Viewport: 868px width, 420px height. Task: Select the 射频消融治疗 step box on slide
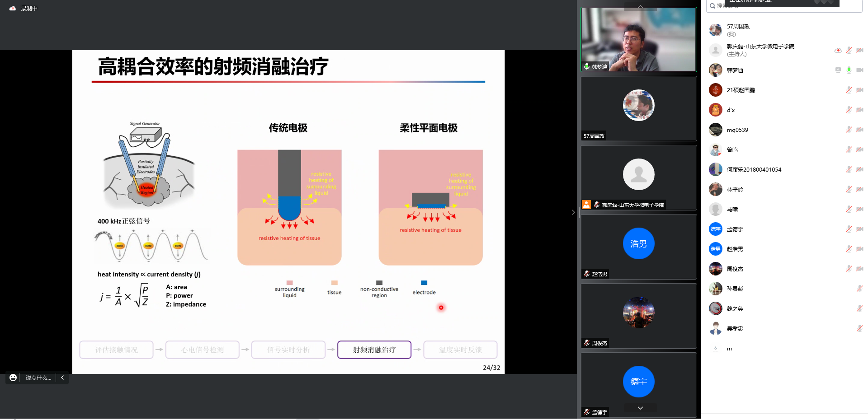pyautogui.click(x=374, y=350)
